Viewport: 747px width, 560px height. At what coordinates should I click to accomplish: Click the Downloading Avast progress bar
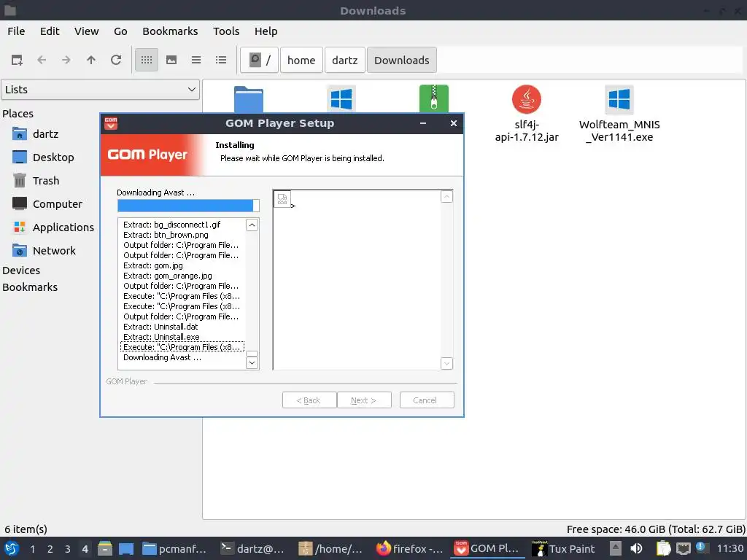tap(188, 205)
